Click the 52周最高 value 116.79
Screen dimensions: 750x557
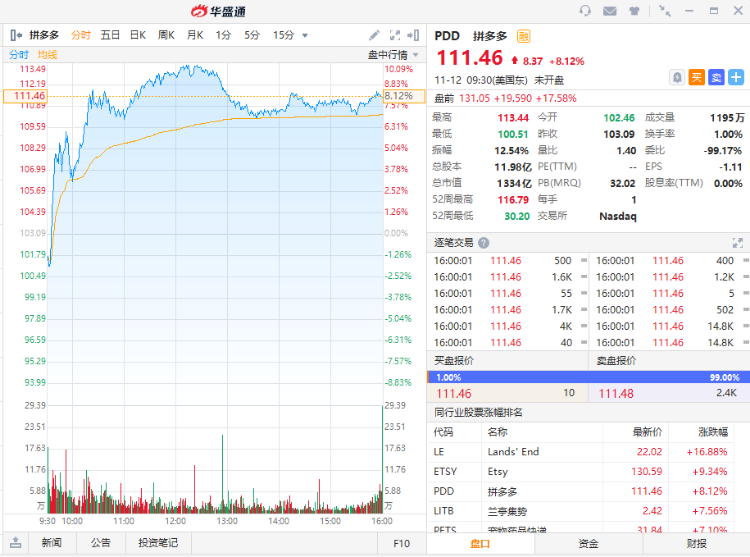(513, 199)
